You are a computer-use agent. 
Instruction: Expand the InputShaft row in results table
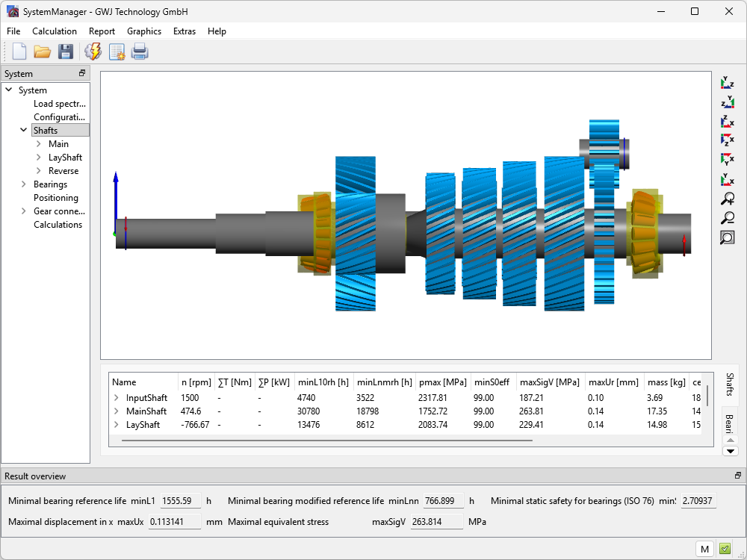point(117,398)
